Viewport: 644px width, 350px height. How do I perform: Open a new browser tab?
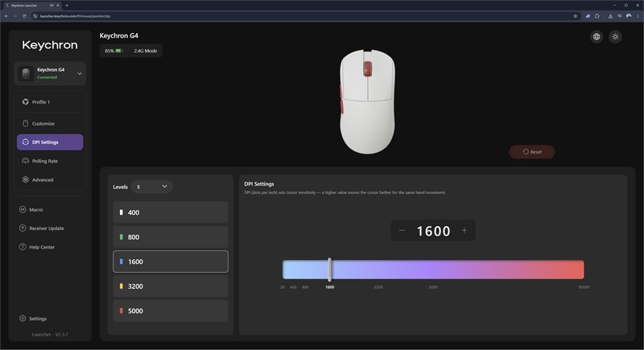pyautogui.click(x=67, y=6)
